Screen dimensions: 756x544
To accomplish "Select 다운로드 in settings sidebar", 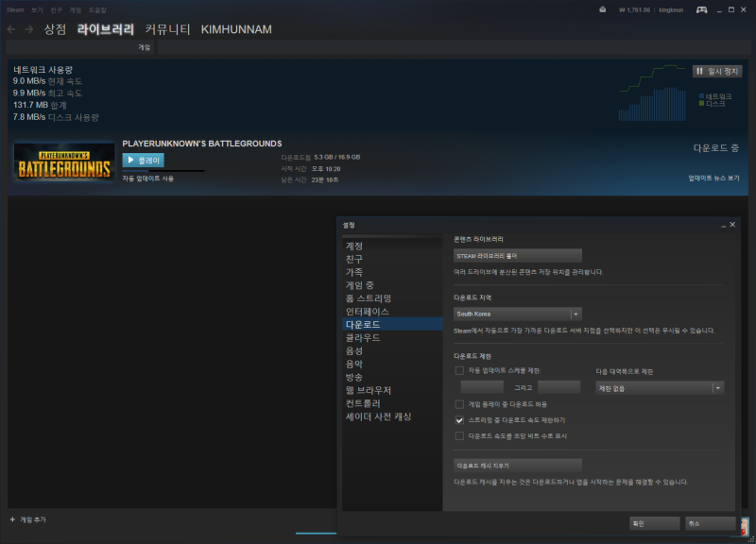I will pyautogui.click(x=392, y=324).
